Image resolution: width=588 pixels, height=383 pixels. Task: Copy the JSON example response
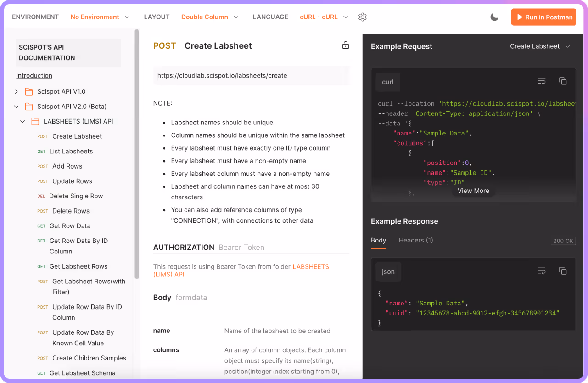tap(563, 271)
